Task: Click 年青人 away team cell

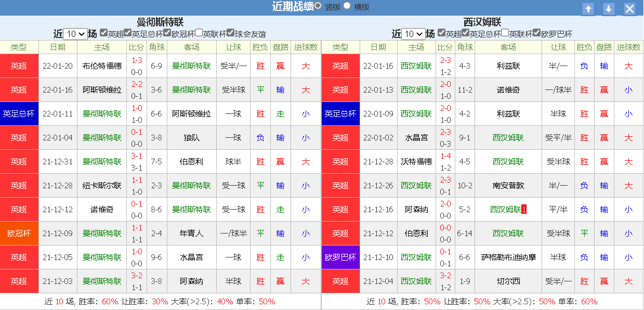Action: click(191, 234)
